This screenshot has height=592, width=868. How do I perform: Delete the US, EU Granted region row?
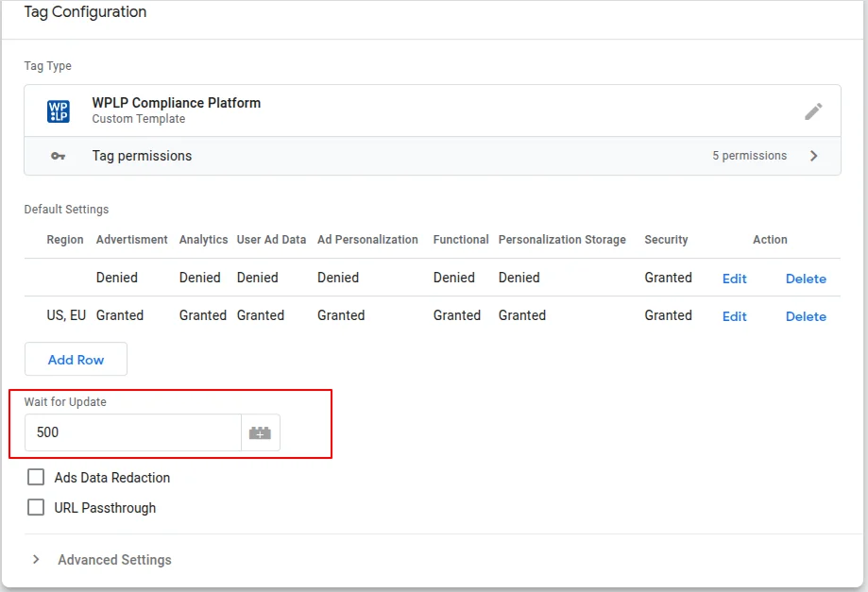coord(805,315)
